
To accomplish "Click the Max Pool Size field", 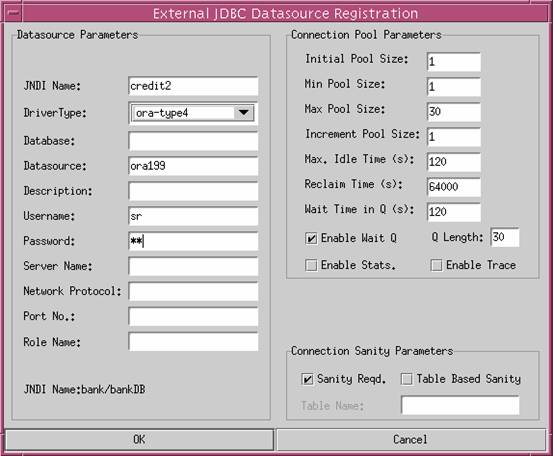I will [x=454, y=112].
